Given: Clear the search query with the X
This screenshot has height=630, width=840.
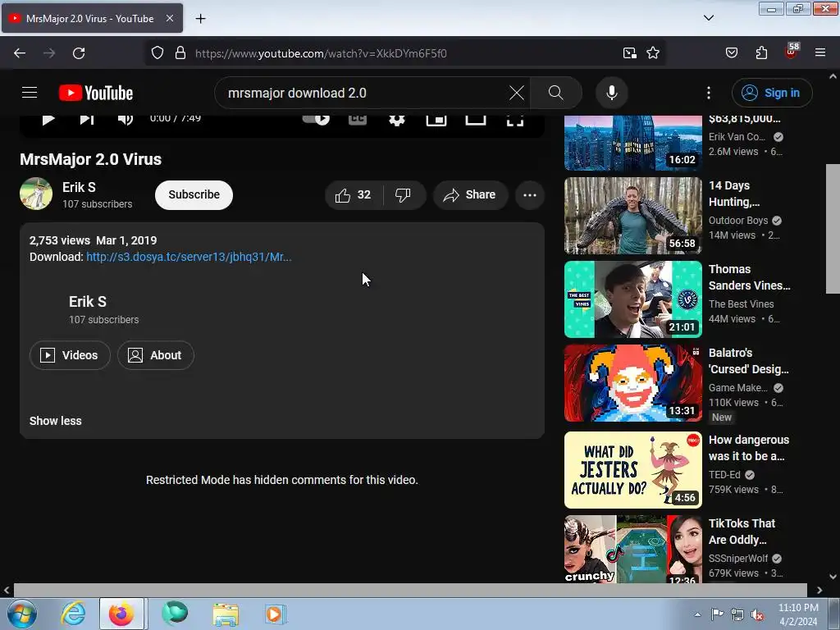Looking at the screenshot, I should (x=517, y=93).
